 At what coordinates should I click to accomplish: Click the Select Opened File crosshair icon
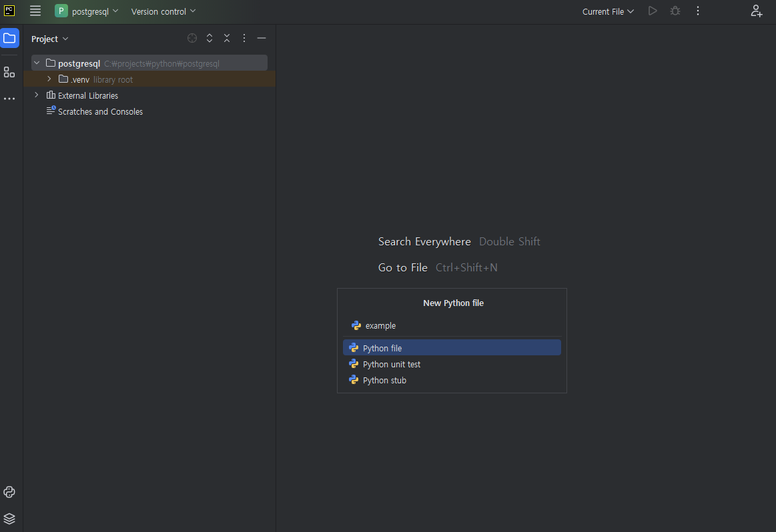point(192,38)
